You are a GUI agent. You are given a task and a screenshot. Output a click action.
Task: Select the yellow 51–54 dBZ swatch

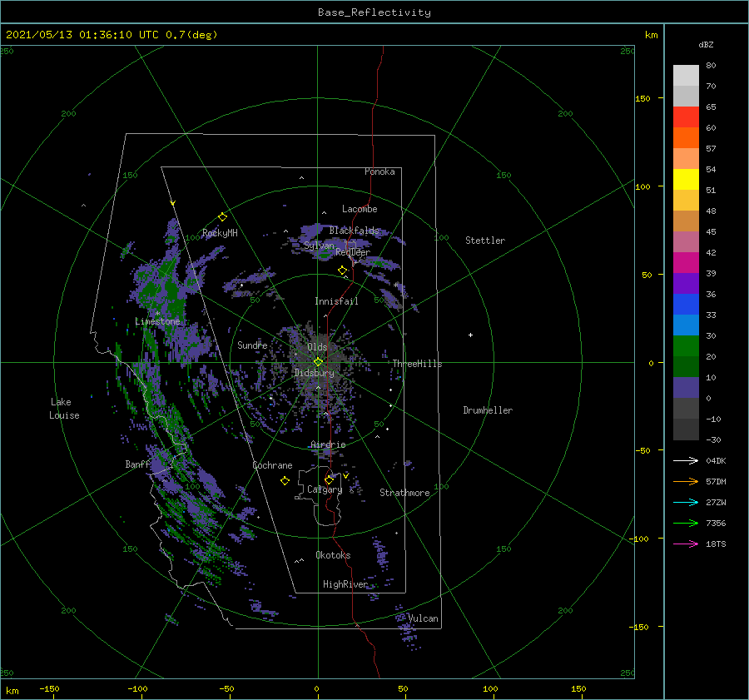click(686, 180)
